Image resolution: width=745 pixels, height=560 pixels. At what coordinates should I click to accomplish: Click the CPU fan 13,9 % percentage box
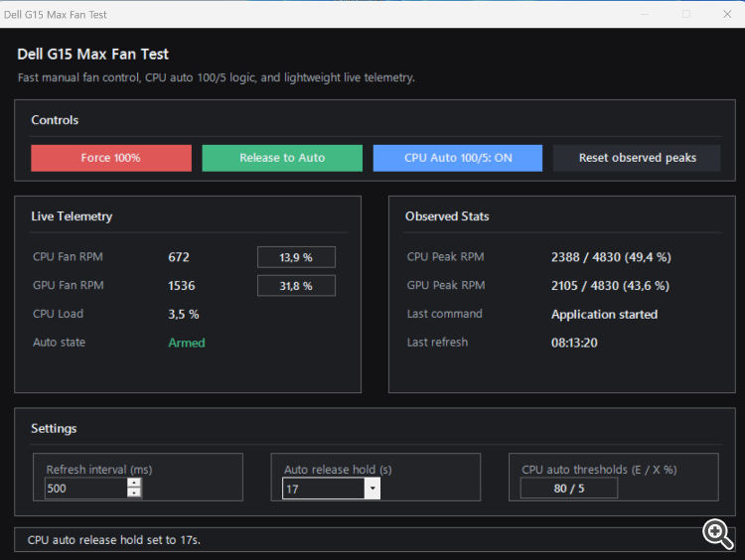click(x=296, y=257)
